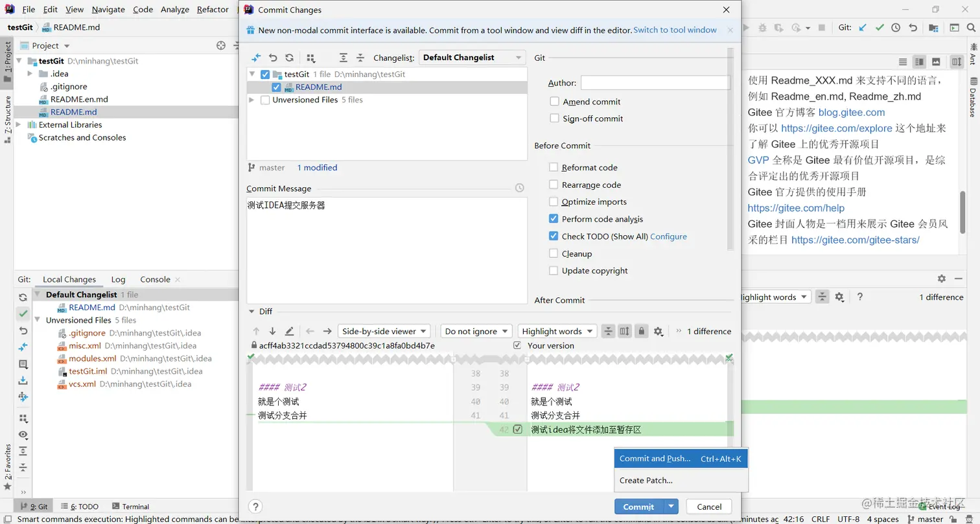Viewport: 980px width, 524px height.
Task: Expand Unversioned Files node in commit dialog
Action: coord(253,100)
